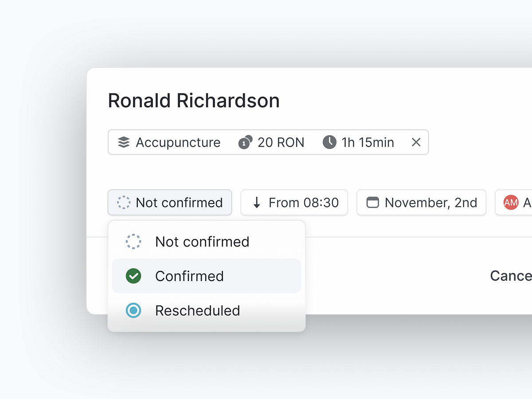Click the layers icon beside Accupuncture
Screen dimensions: 532x399
[x=124, y=142]
